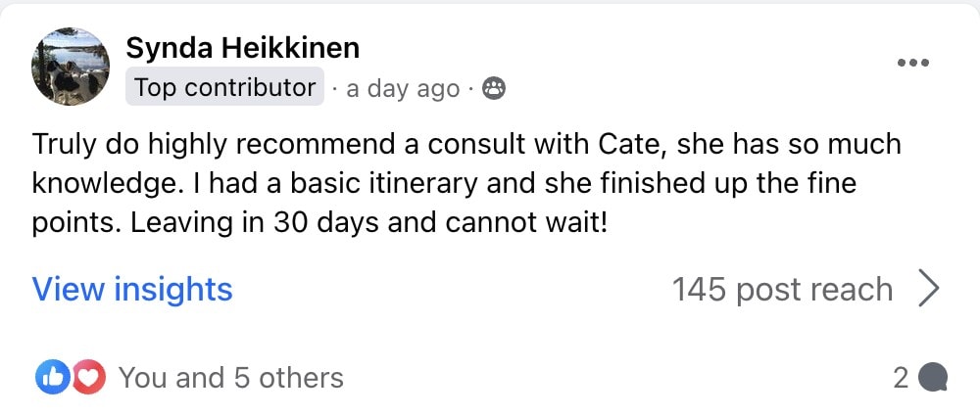Click the "145 post reach" text
Image resolution: width=980 pixels, height=417 pixels.
(x=782, y=289)
